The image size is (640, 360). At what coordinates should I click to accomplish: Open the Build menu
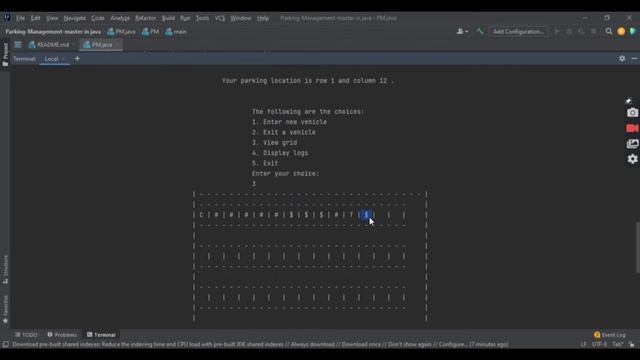tap(168, 18)
